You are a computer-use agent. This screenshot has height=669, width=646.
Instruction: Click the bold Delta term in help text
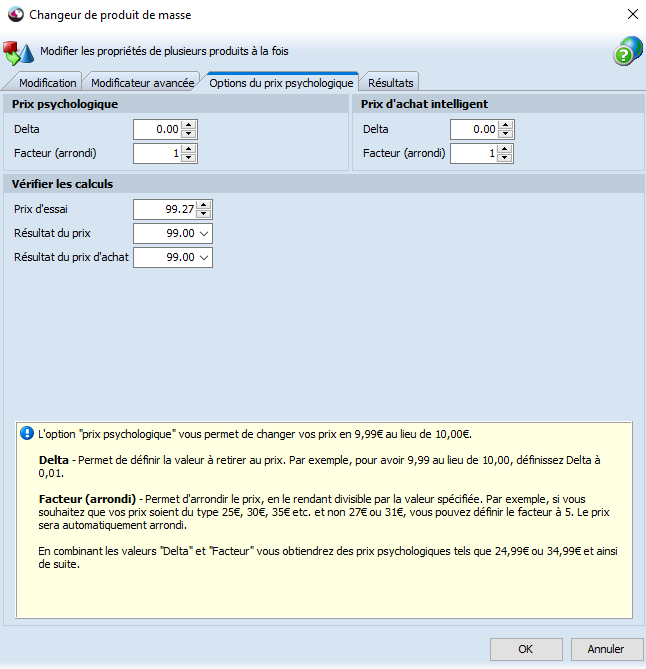pyautogui.click(x=54, y=460)
